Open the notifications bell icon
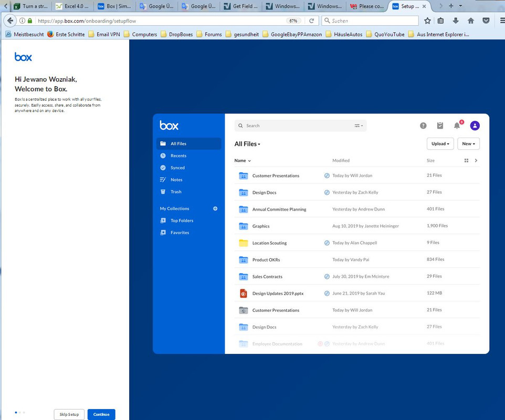 pyautogui.click(x=457, y=125)
